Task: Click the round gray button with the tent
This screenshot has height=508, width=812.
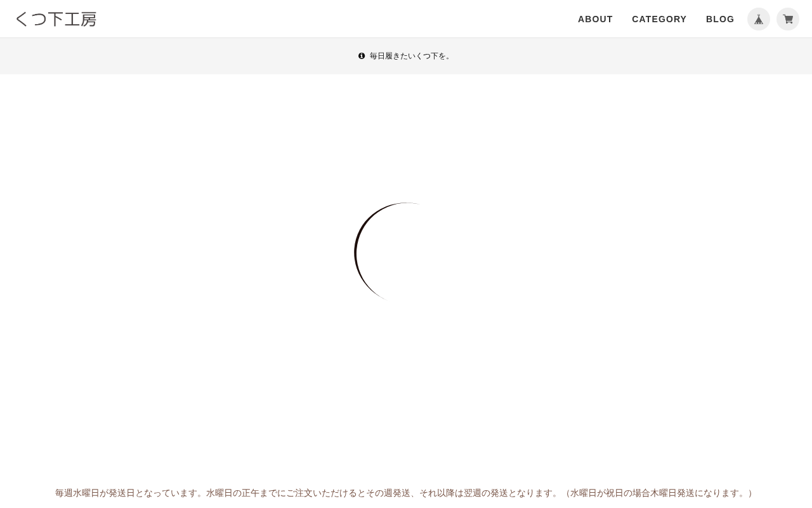Action: coord(759,19)
